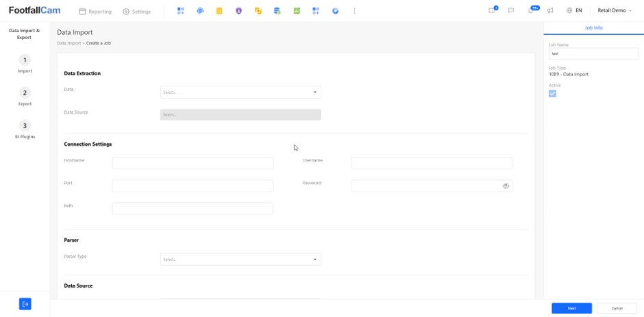Viewport: 644px width, 317px height.
Task: Open the Parser Type dropdown
Action: click(240, 259)
